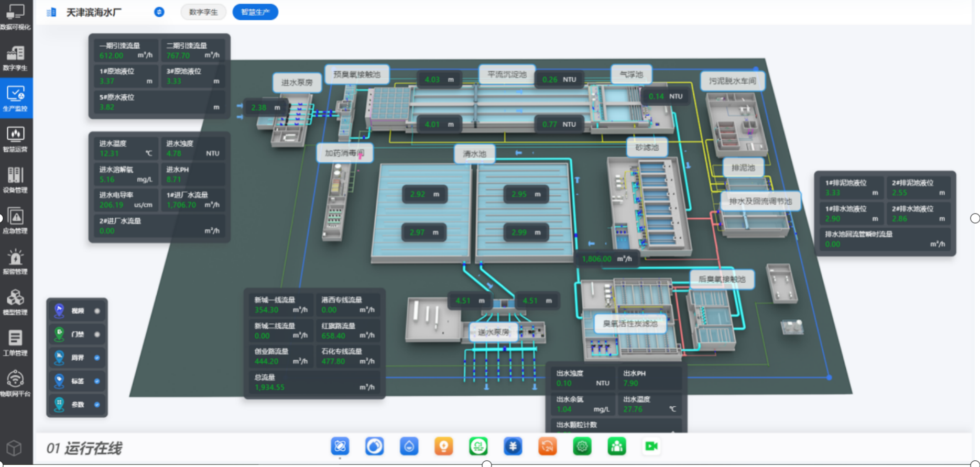The image size is (980, 467).
Task: Switch to the 数字孪生 tab
Action: click(203, 12)
